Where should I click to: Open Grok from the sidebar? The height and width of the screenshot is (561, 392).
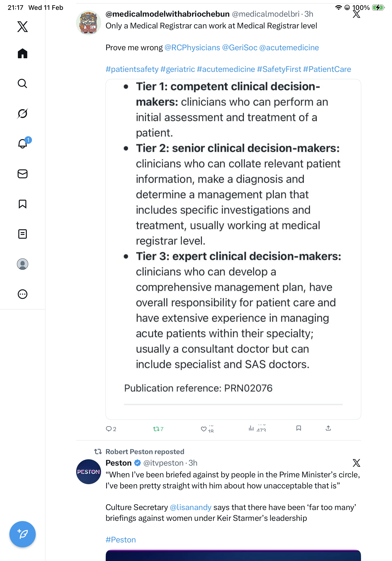click(23, 114)
